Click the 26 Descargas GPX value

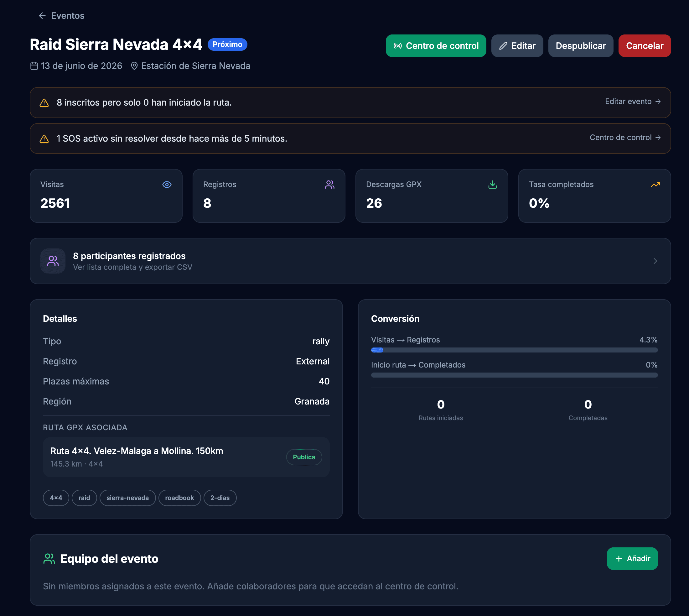374,203
